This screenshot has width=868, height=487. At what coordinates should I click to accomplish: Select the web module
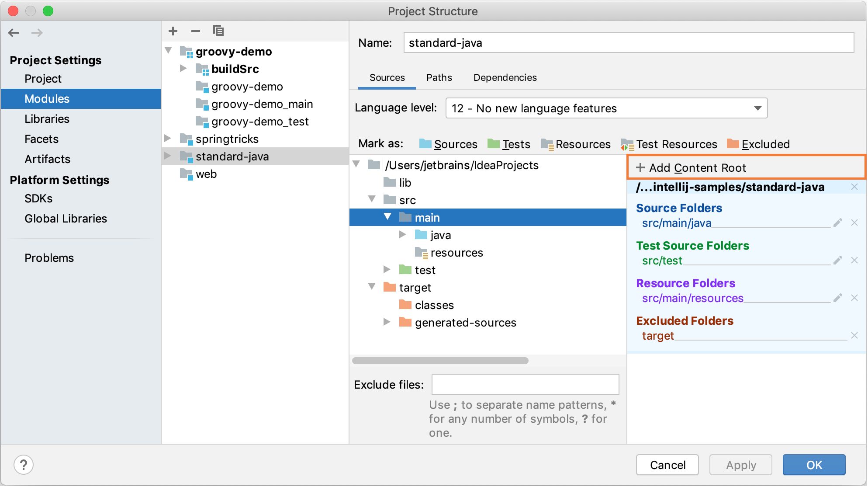(204, 174)
